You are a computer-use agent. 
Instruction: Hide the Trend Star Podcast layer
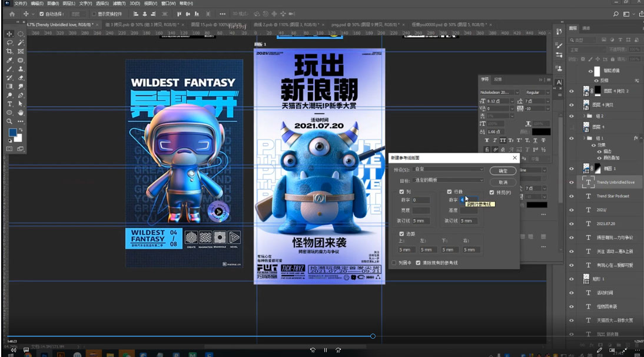click(572, 196)
